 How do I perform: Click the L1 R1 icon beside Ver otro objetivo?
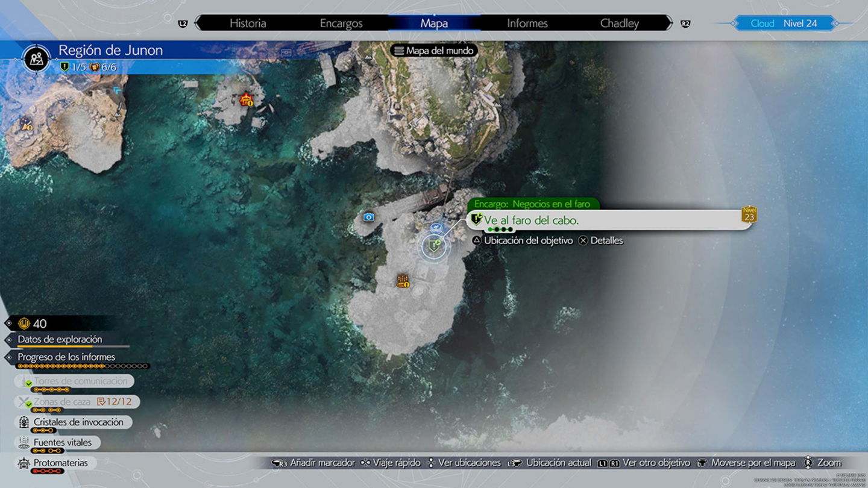(x=609, y=463)
